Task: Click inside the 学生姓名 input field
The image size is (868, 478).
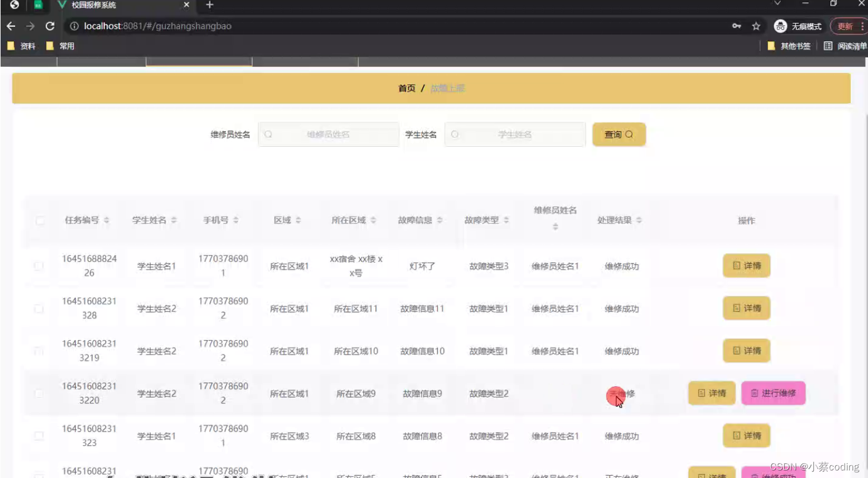Action: [515, 134]
